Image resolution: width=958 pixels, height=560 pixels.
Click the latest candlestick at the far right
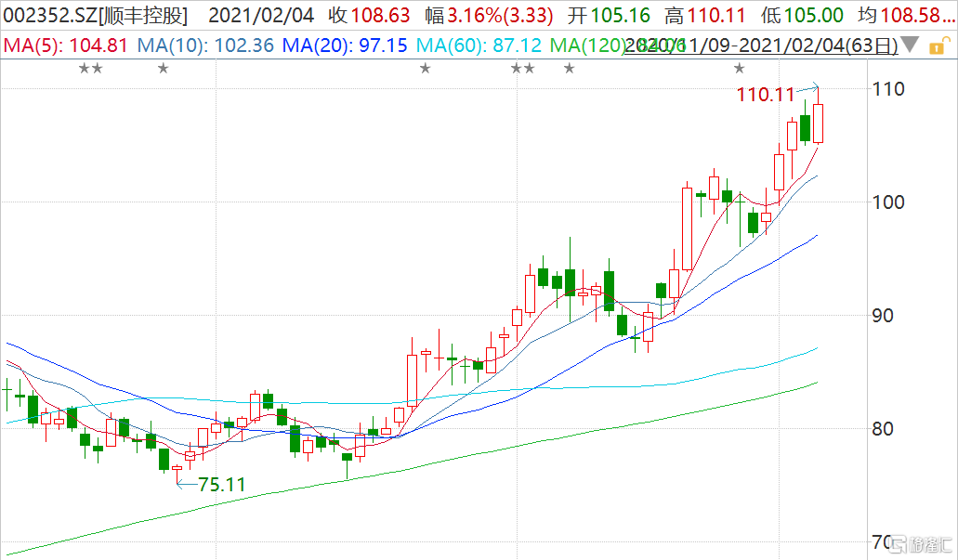[819, 123]
